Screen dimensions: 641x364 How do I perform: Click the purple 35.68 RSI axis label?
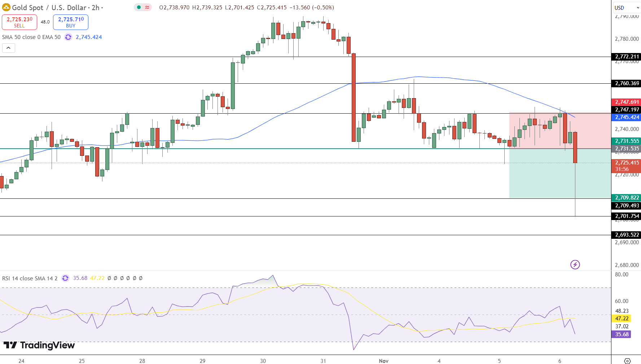tap(621, 334)
